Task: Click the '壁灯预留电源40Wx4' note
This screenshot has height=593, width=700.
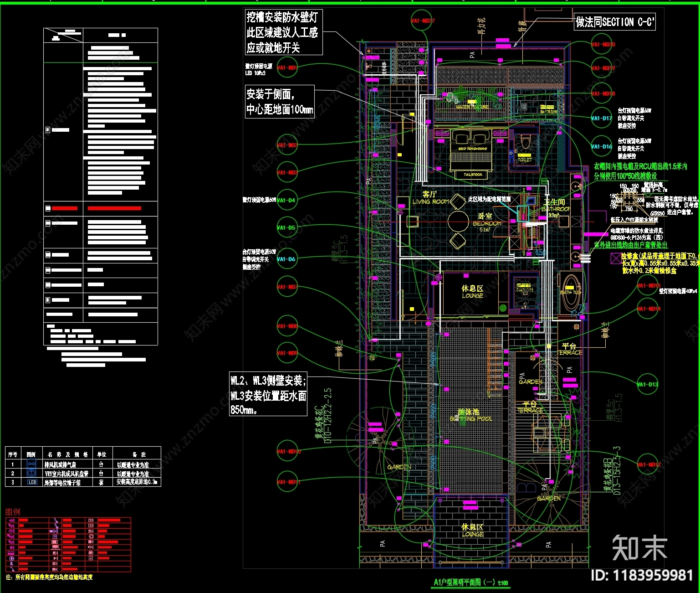Action: 678,291
